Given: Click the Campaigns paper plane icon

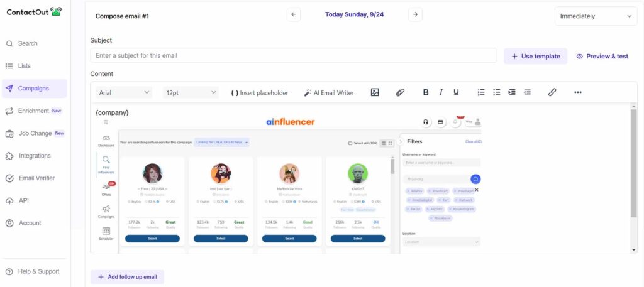Looking at the screenshot, I should point(9,89).
